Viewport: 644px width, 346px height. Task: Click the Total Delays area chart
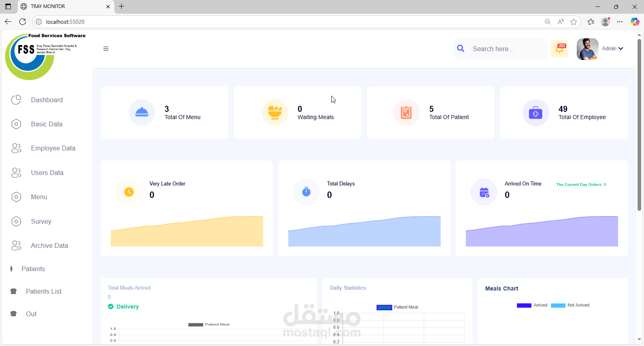click(364, 231)
